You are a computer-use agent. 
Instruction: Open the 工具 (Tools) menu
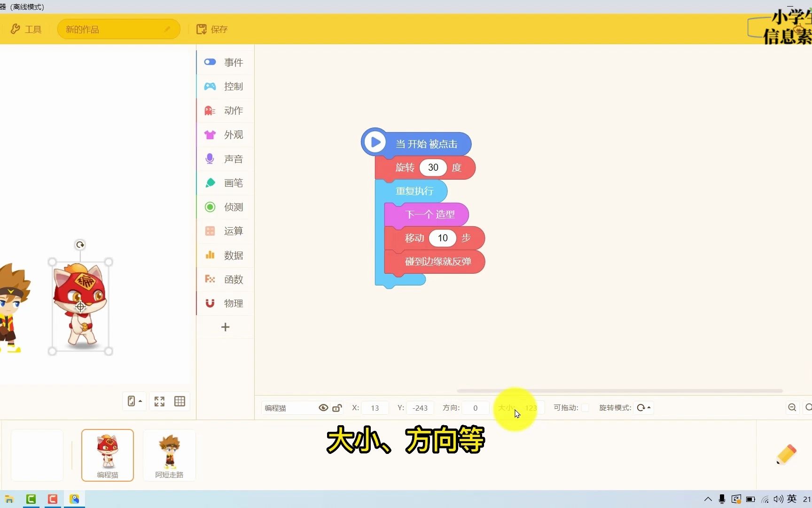[x=26, y=29]
